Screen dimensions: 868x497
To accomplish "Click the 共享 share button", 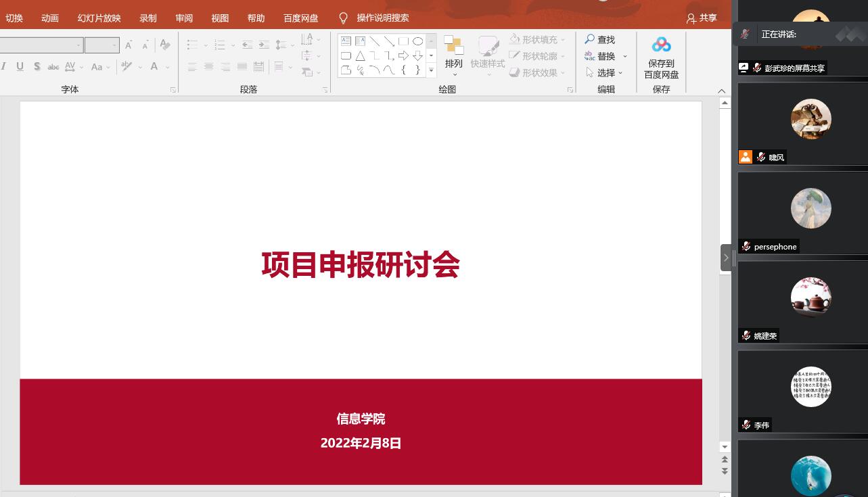I will click(702, 18).
